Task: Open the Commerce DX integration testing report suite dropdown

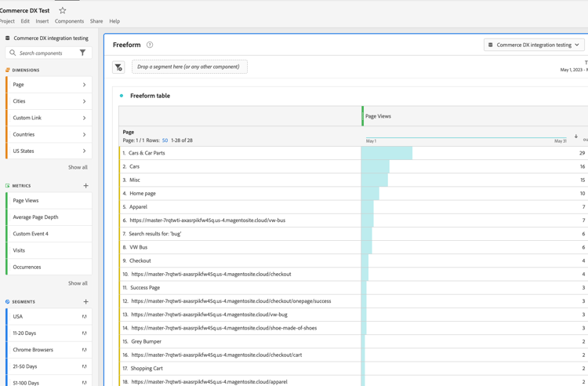Action: 534,45
